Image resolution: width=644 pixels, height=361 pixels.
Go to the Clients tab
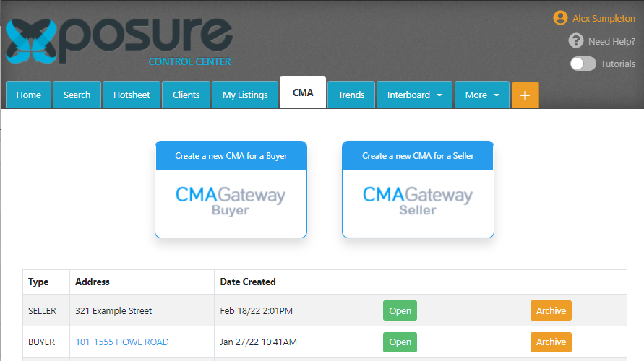(186, 95)
